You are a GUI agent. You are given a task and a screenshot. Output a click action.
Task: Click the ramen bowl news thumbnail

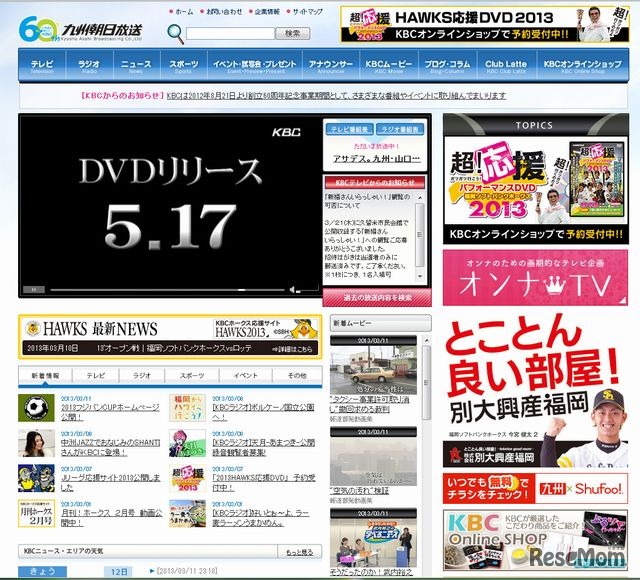coord(187,513)
